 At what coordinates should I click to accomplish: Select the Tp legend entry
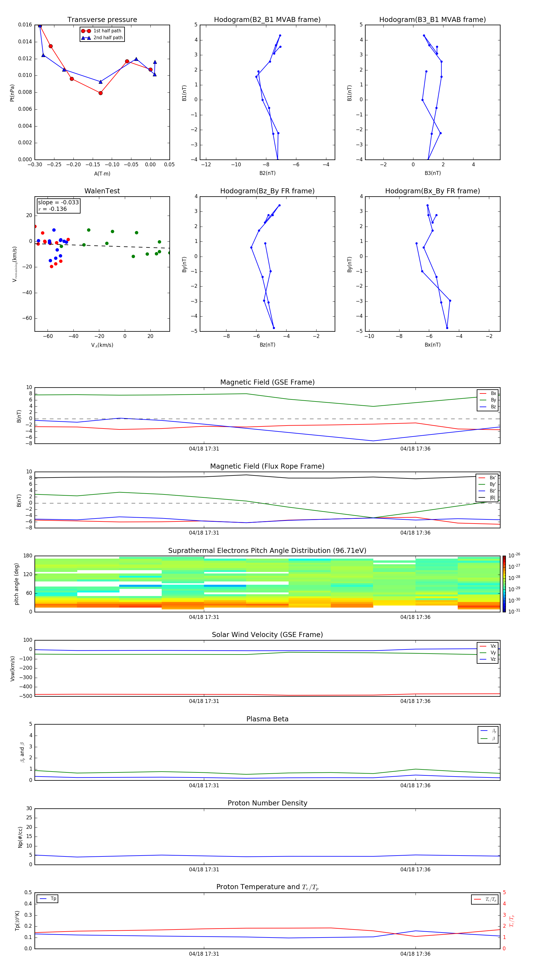48,899
